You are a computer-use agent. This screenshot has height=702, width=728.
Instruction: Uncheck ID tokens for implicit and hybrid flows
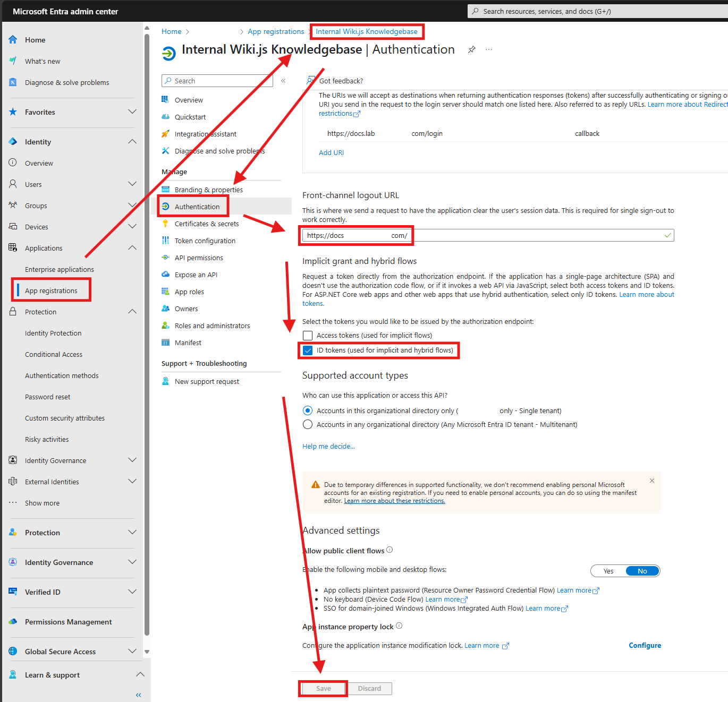click(x=308, y=350)
